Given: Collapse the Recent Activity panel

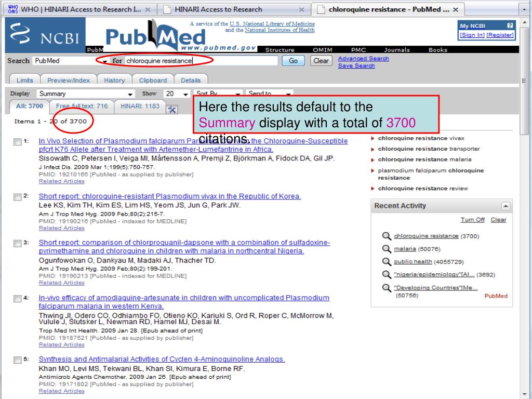Looking at the screenshot, I should coord(506,206).
